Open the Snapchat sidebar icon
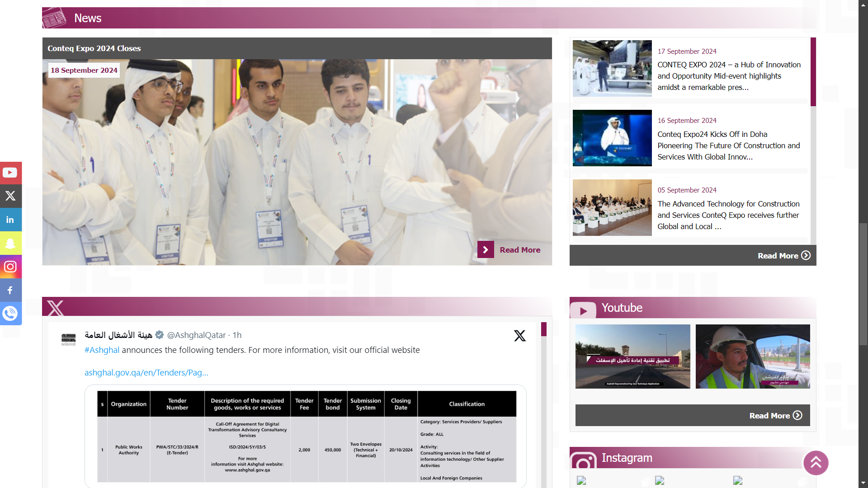Image resolution: width=868 pixels, height=488 pixels. (10, 243)
